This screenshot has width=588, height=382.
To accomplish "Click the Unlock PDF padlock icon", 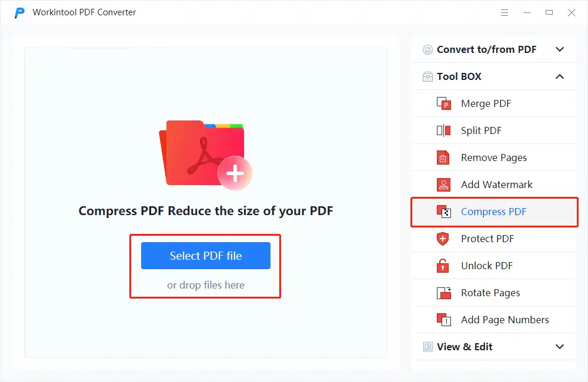I will pos(443,266).
